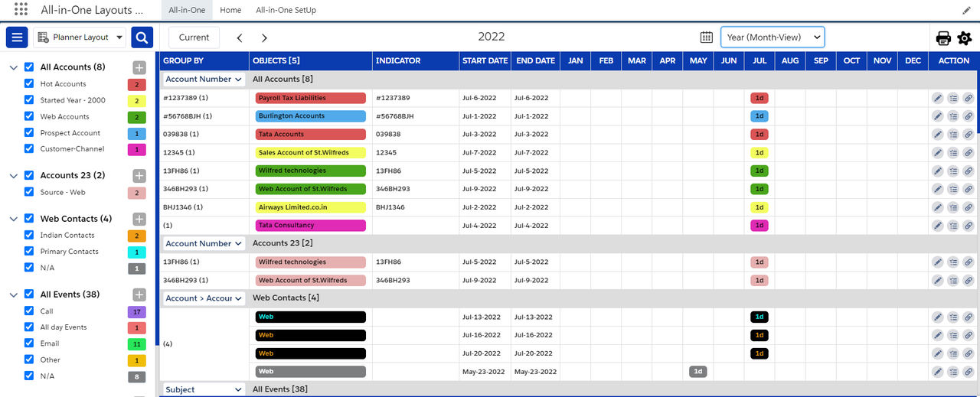Click link icon for Payroll Tax Liabilities row
980x397 pixels.
click(969, 98)
